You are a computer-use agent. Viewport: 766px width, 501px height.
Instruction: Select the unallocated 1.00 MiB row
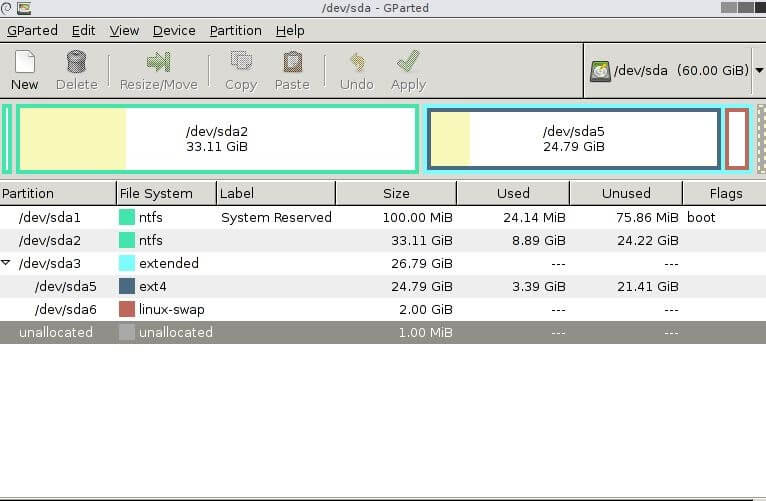click(x=56, y=332)
